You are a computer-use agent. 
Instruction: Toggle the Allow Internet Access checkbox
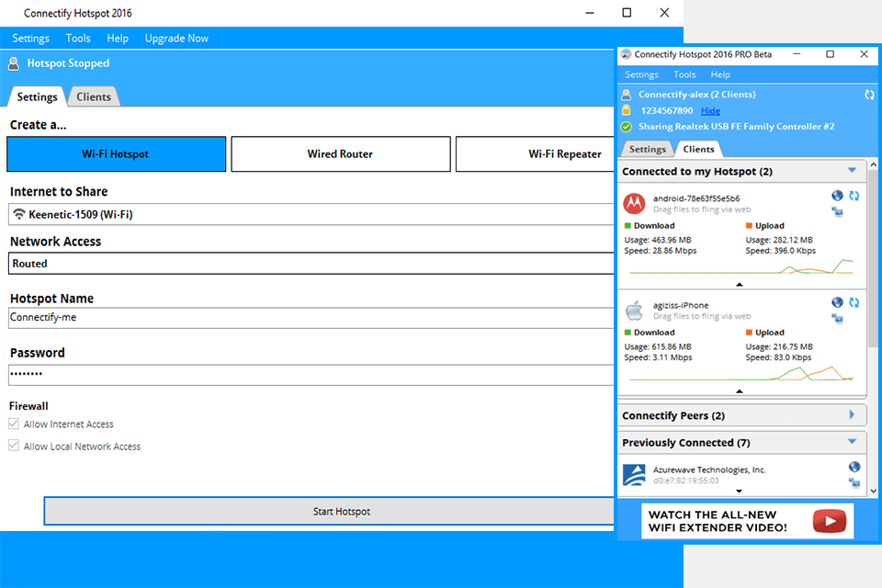(x=14, y=424)
